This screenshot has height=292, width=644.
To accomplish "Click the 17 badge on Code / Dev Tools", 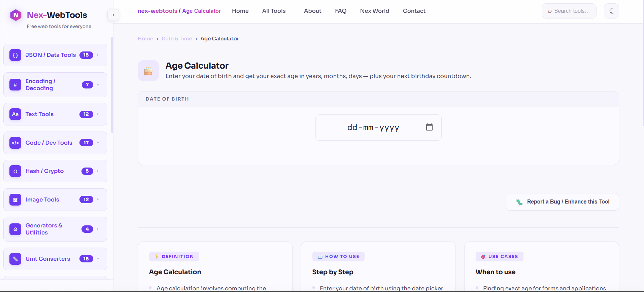I will pos(86,143).
